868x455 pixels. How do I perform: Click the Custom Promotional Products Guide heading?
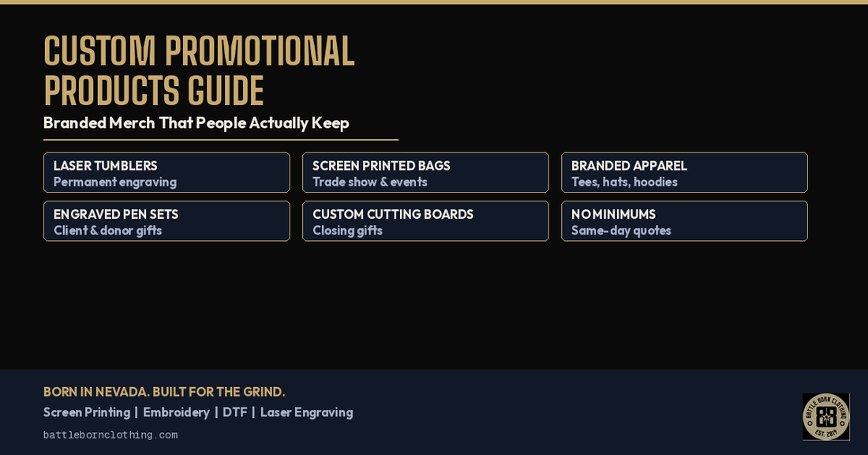(x=200, y=70)
